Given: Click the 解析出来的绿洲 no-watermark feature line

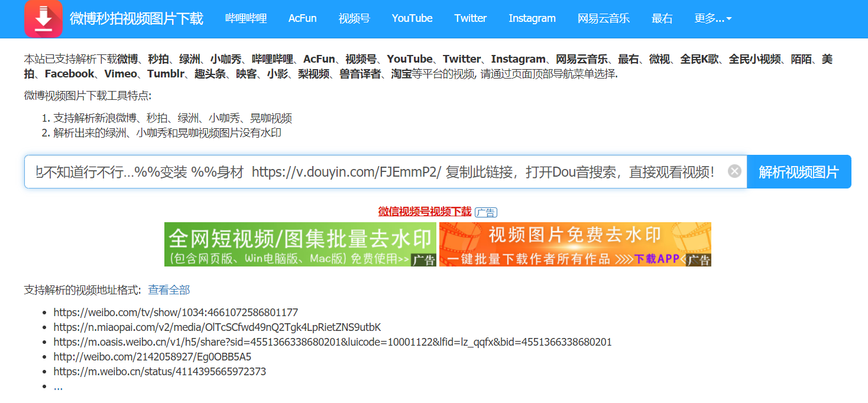Looking at the screenshot, I should click(167, 133).
